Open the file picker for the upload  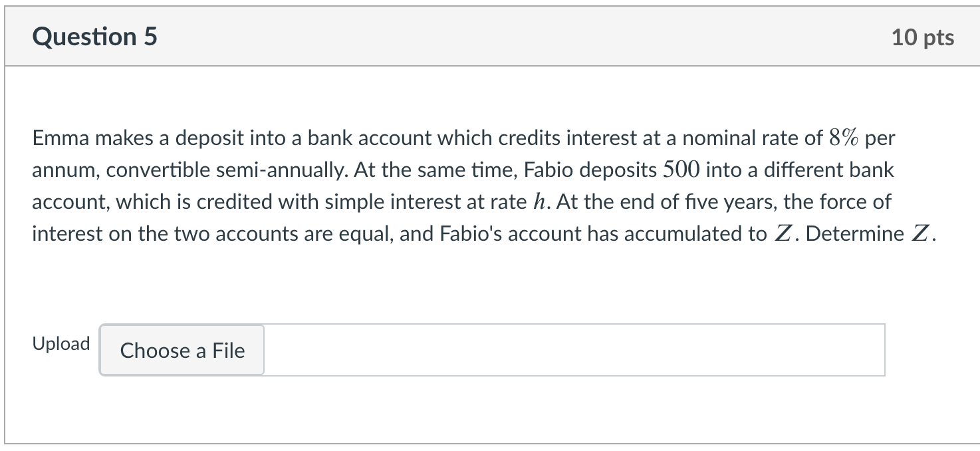(181, 351)
